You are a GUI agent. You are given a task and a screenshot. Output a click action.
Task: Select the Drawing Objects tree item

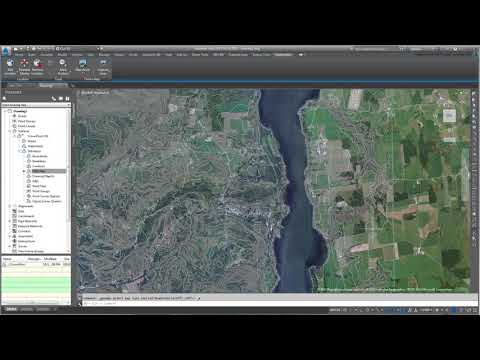pyautogui.click(x=43, y=176)
